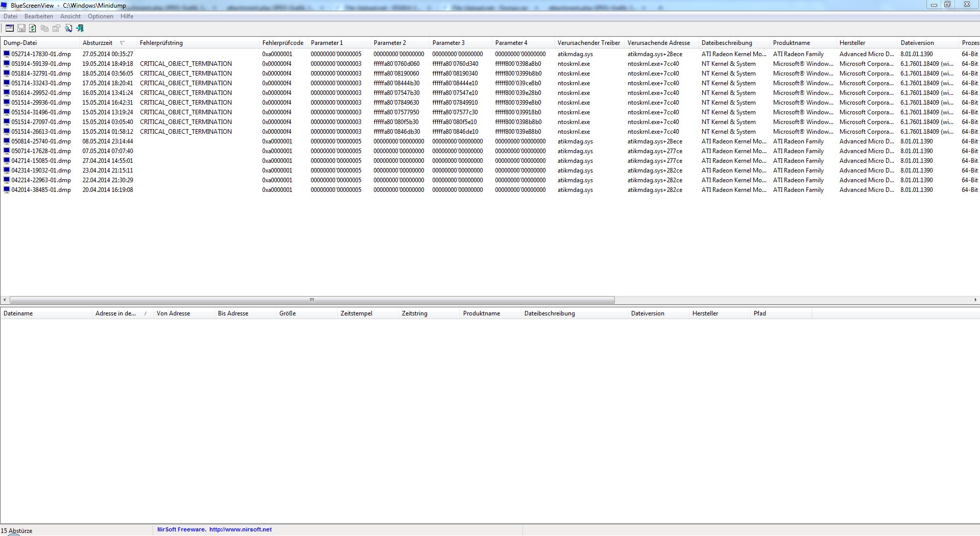
Task: Click atikmdag.sys+277ce in the 07.05.2014 row
Action: point(655,151)
